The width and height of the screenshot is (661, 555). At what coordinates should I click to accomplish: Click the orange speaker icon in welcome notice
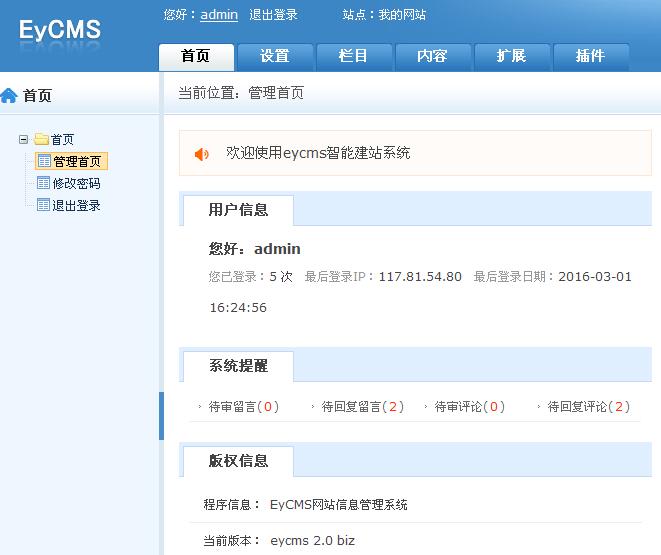coord(201,154)
